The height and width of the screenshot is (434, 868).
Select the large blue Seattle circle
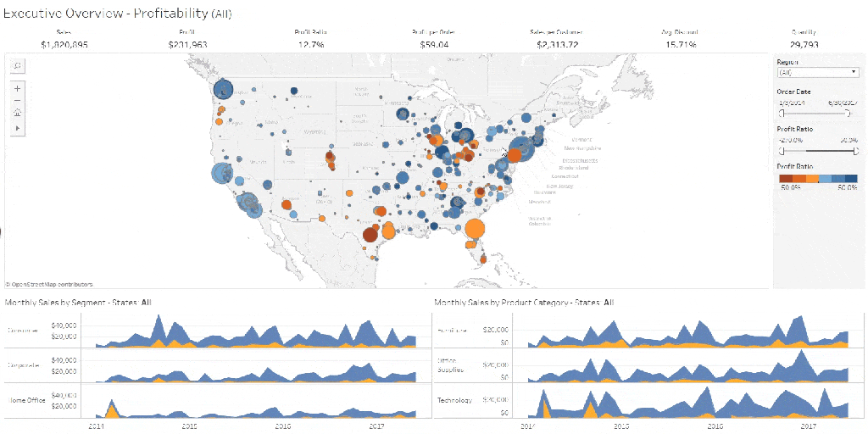point(224,88)
